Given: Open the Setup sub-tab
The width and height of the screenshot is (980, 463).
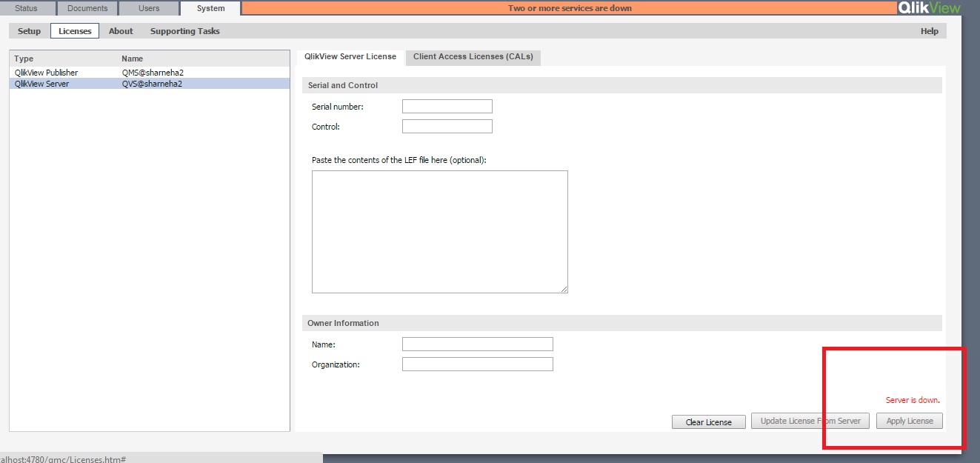Looking at the screenshot, I should tap(30, 31).
